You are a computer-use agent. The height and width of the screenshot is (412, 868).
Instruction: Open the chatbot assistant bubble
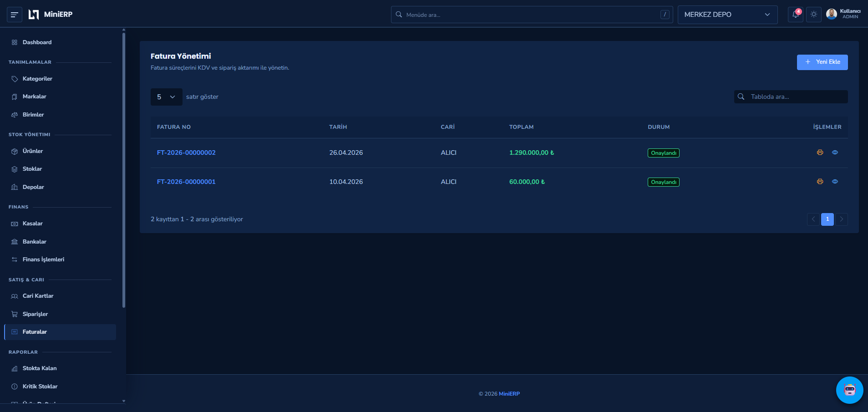[849, 390]
